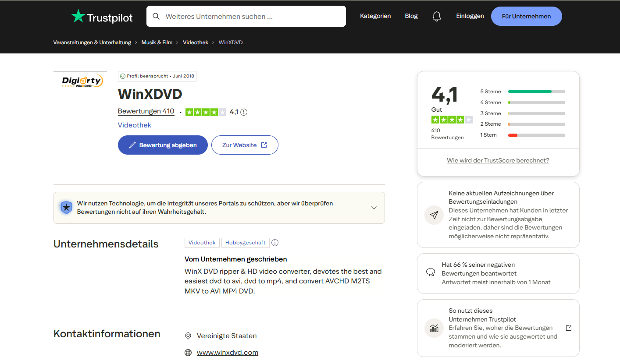The image size is (620, 364).
Task: Open external link icon in usage card
Action: click(x=569, y=328)
